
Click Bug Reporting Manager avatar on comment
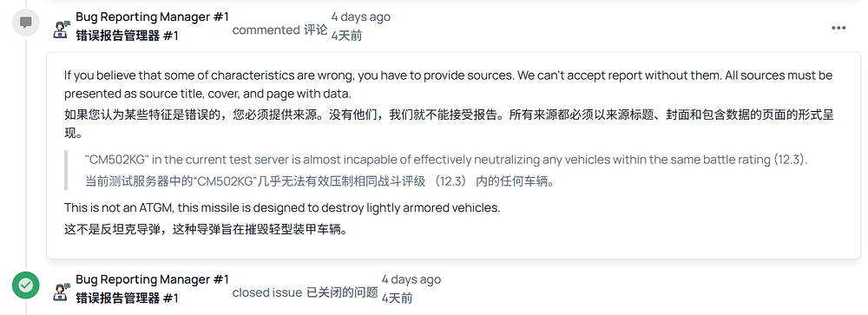pyautogui.click(x=61, y=29)
